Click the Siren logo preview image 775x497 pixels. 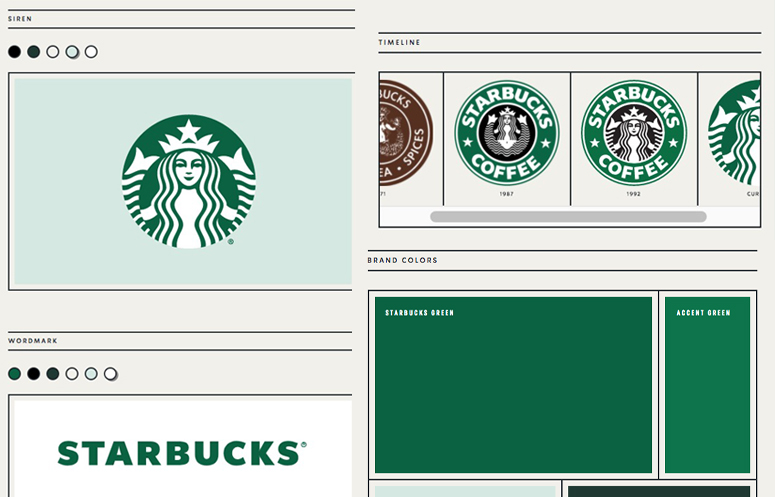pos(183,181)
